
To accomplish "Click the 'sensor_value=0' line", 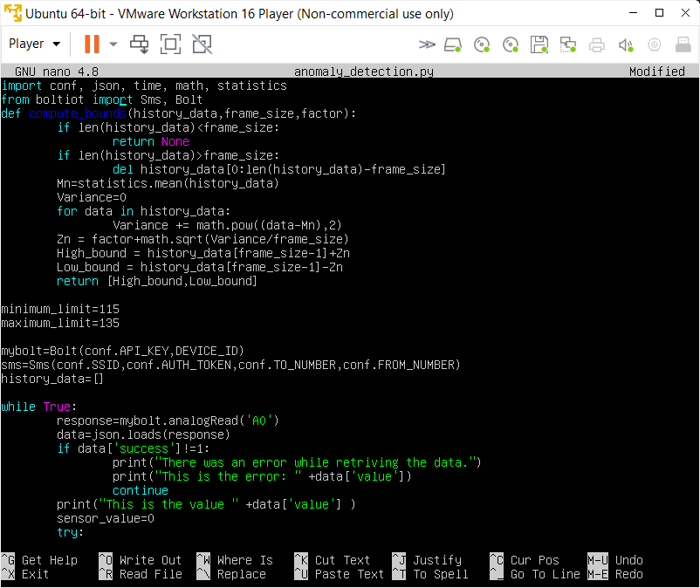I will (x=106, y=518).
